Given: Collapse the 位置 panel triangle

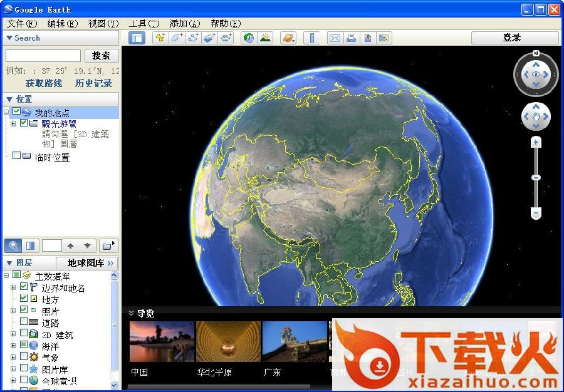Looking at the screenshot, I should tap(9, 99).
